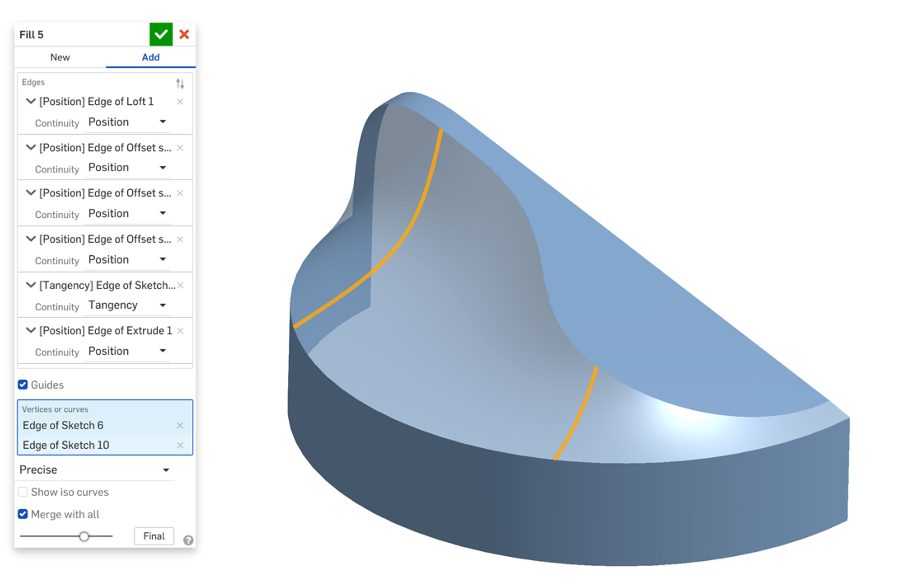Image resolution: width=901 pixels, height=588 pixels.
Task: Remove Edge of Sketch 10 guide
Action: click(x=180, y=446)
